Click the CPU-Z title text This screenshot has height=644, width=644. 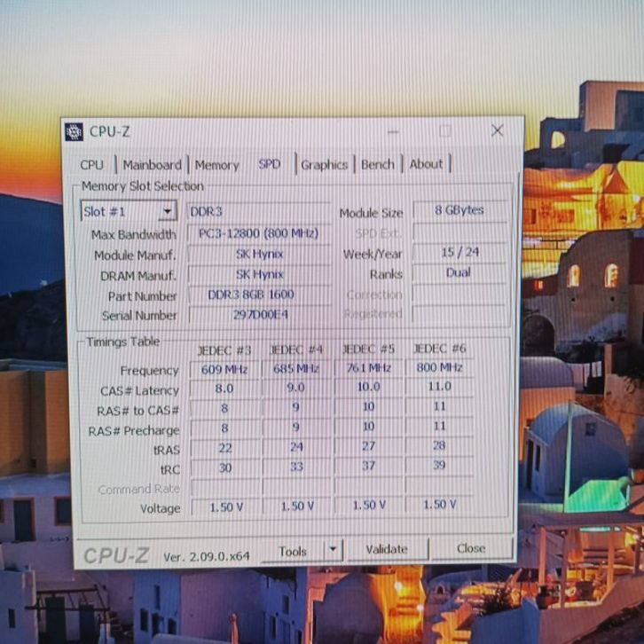pos(110,131)
